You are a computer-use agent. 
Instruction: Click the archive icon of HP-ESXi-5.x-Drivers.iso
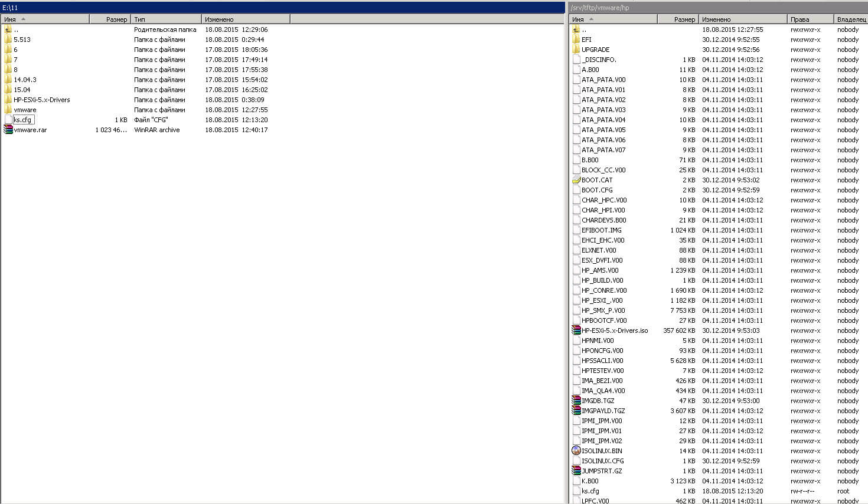(576, 330)
